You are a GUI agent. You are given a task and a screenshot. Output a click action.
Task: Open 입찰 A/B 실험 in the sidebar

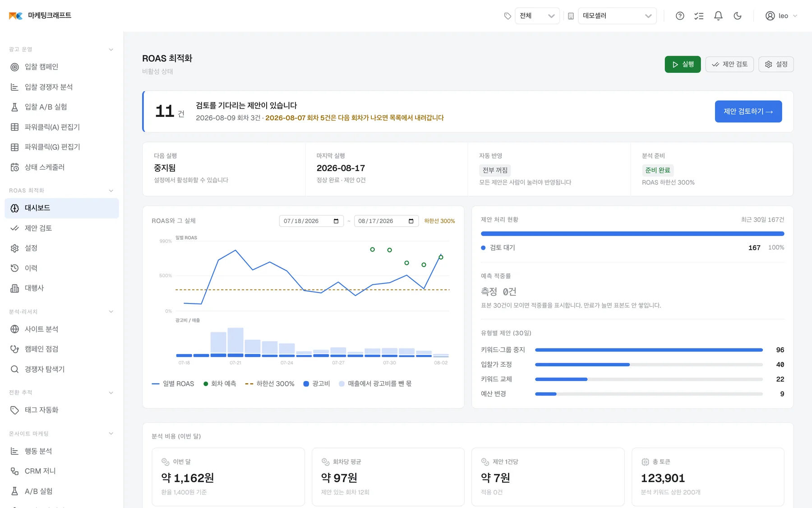click(62, 107)
